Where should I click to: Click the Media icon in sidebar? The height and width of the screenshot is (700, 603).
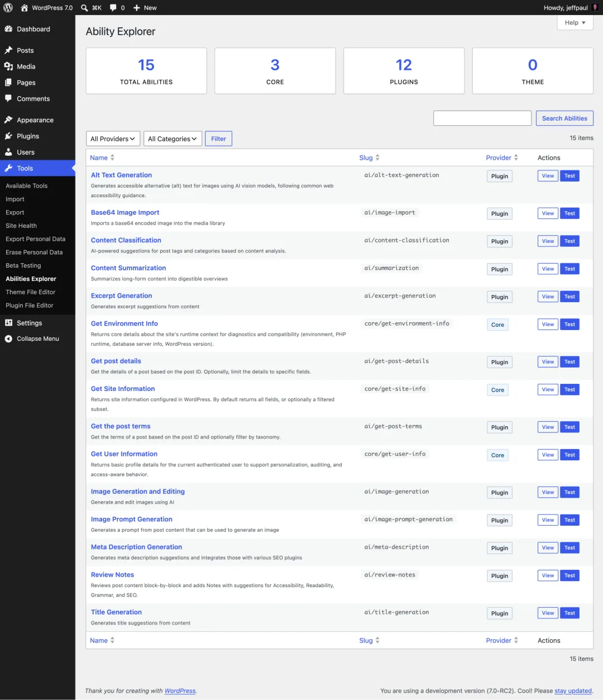[x=8, y=66]
